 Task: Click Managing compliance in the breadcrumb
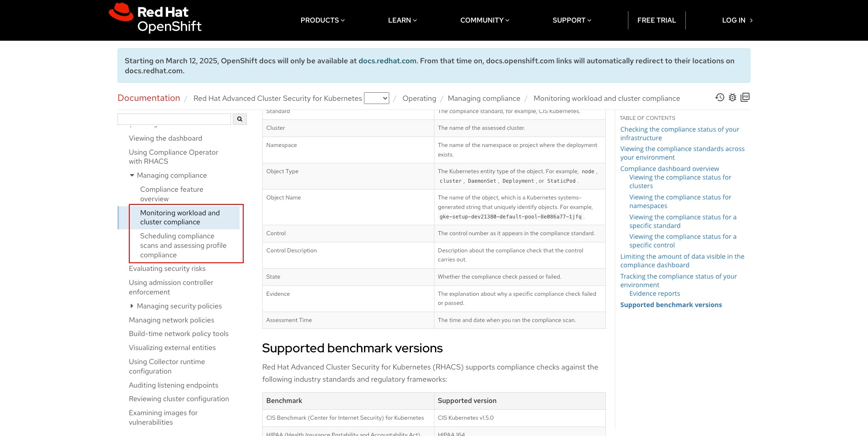pyautogui.click(x=484, y=98)
